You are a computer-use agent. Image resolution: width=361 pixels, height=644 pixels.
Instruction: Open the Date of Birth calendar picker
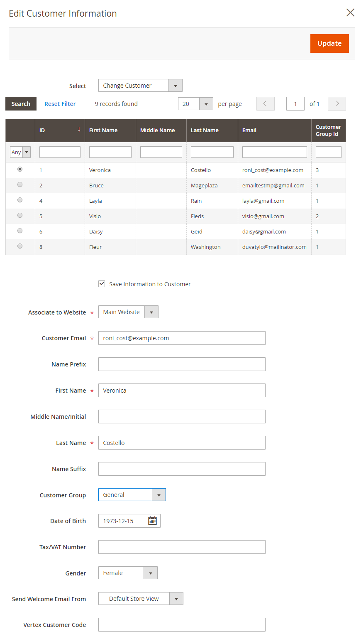(x=152, y=521)
